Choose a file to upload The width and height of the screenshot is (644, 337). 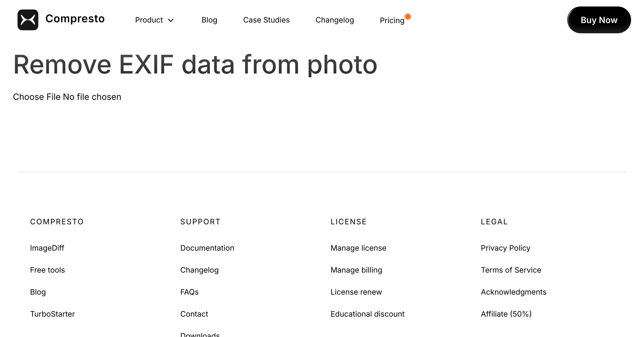[x=37, y=97]
